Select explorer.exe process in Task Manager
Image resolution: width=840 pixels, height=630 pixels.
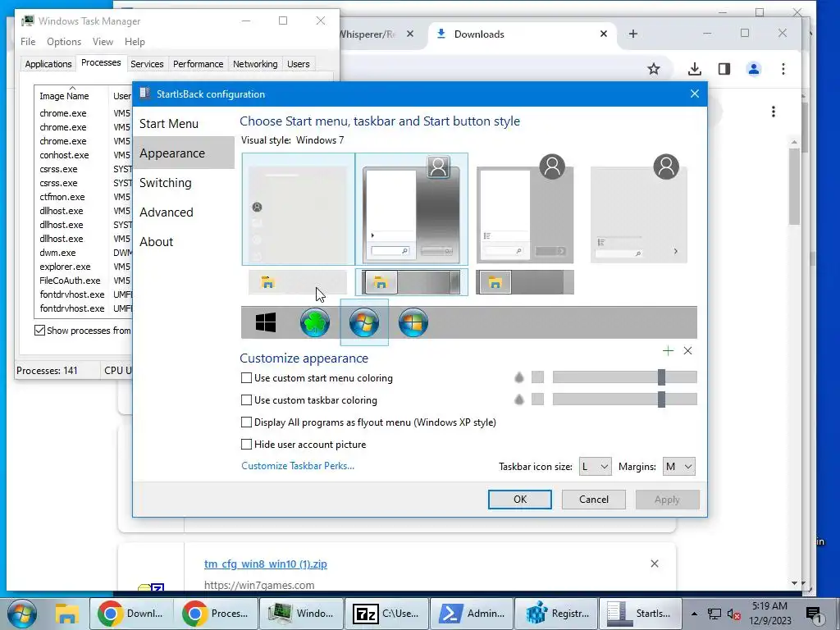click(65, 267)
